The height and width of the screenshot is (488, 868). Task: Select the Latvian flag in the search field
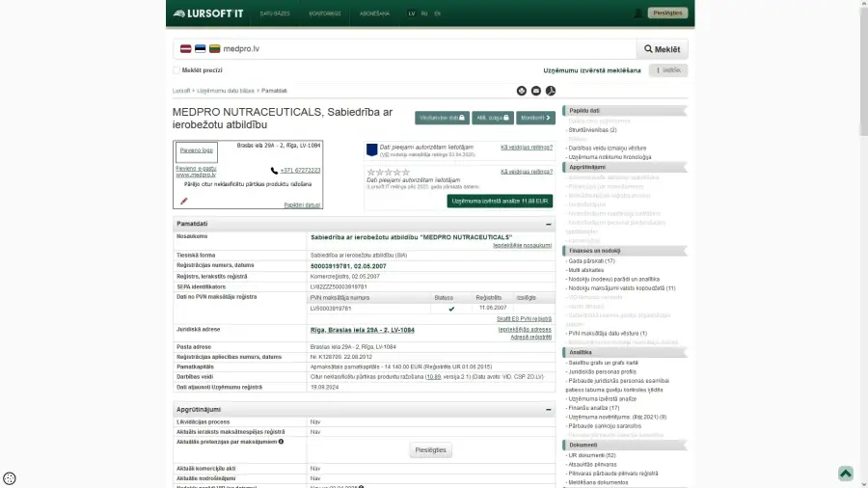point(185,48)
